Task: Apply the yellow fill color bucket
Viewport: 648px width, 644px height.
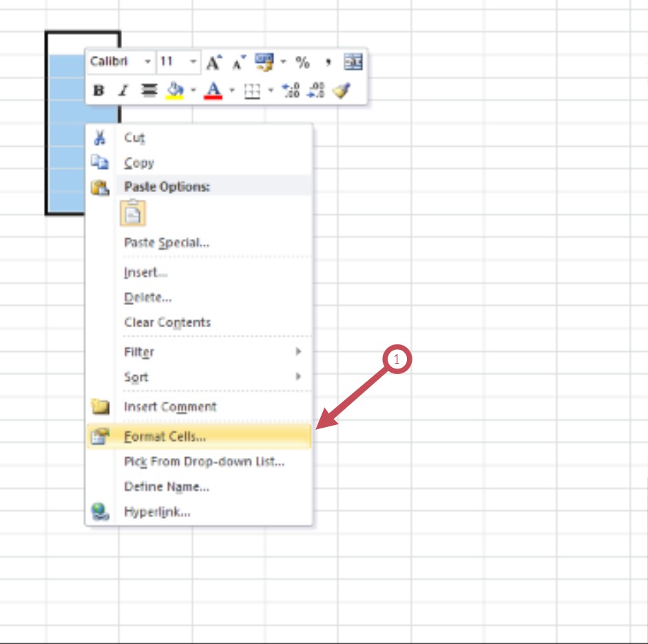Action: point(176,90)
